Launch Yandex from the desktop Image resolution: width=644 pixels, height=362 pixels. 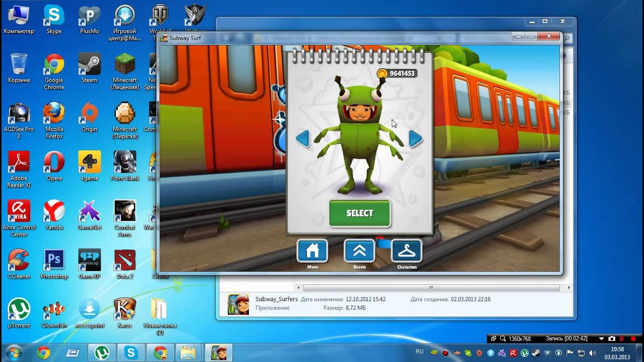tap(54, 215)
